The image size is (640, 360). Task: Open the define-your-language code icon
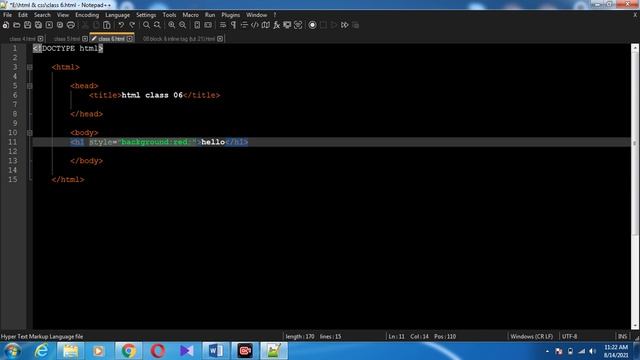pos(255,25)
